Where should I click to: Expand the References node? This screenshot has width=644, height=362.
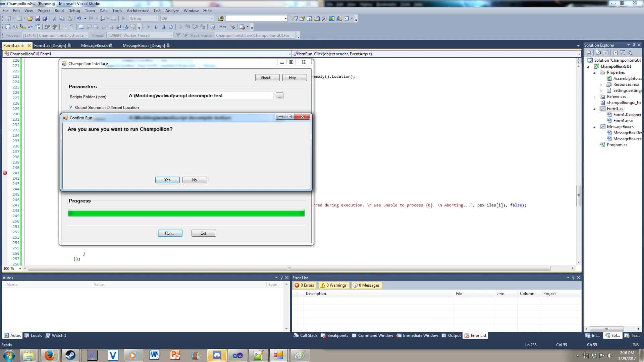point(595,97)
